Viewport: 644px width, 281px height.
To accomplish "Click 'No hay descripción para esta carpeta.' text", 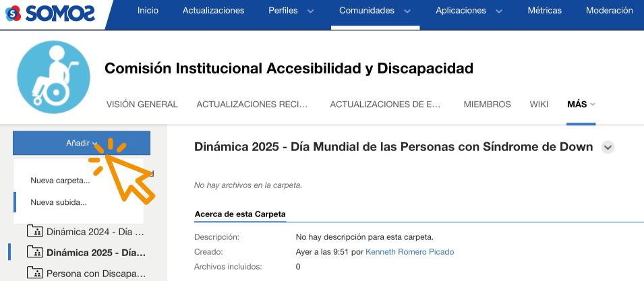I will (x=364, y=237).
